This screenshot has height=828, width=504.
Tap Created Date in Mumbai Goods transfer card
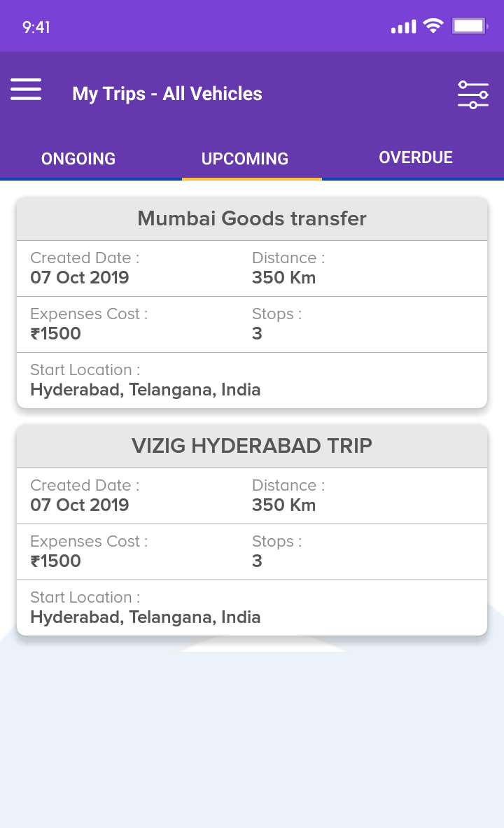pos(80,268)
